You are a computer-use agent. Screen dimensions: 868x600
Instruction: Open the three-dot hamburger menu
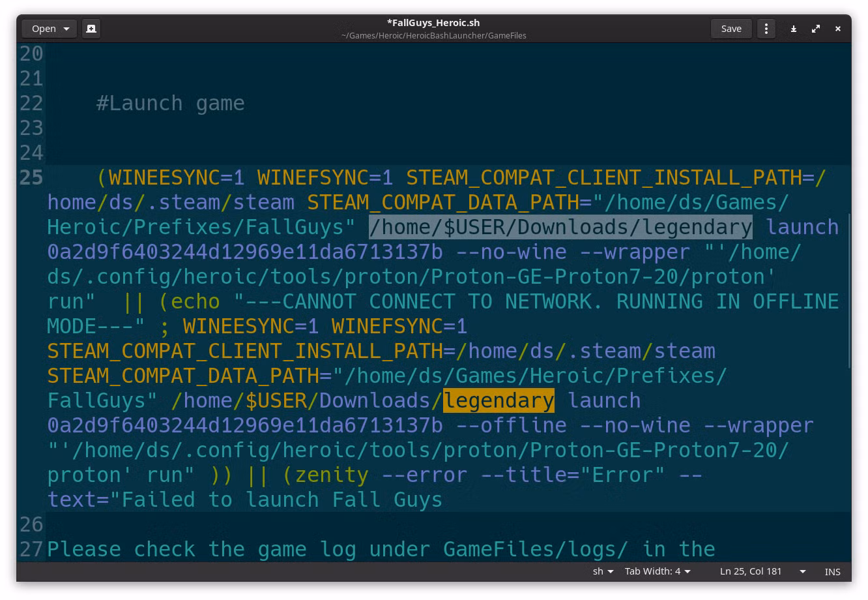coord(766,29)
